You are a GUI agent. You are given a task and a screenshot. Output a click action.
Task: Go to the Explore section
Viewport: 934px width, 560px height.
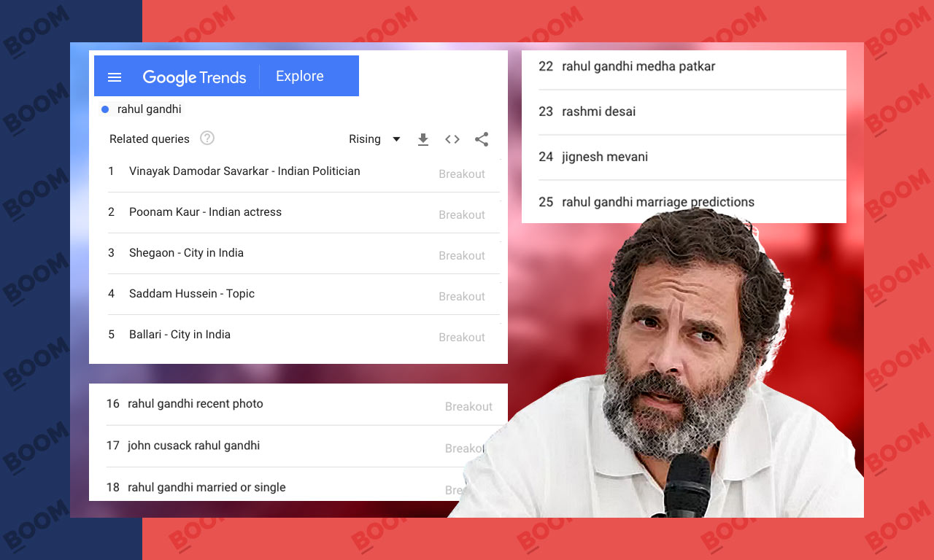(x=299, y=76)
